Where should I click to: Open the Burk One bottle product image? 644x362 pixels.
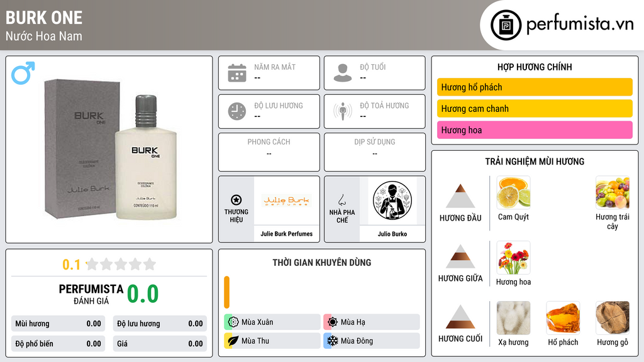pyautogui.click(x=111, y=150)
